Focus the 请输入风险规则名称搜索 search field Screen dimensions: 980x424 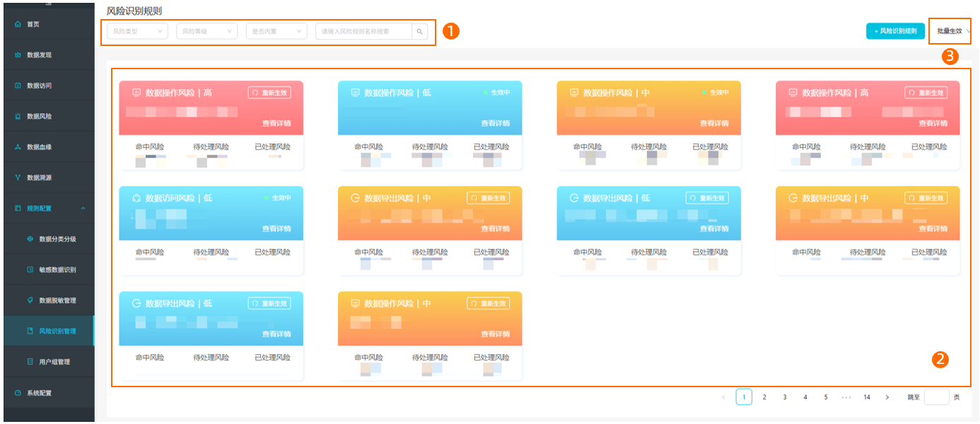click(x=363, y=31)
